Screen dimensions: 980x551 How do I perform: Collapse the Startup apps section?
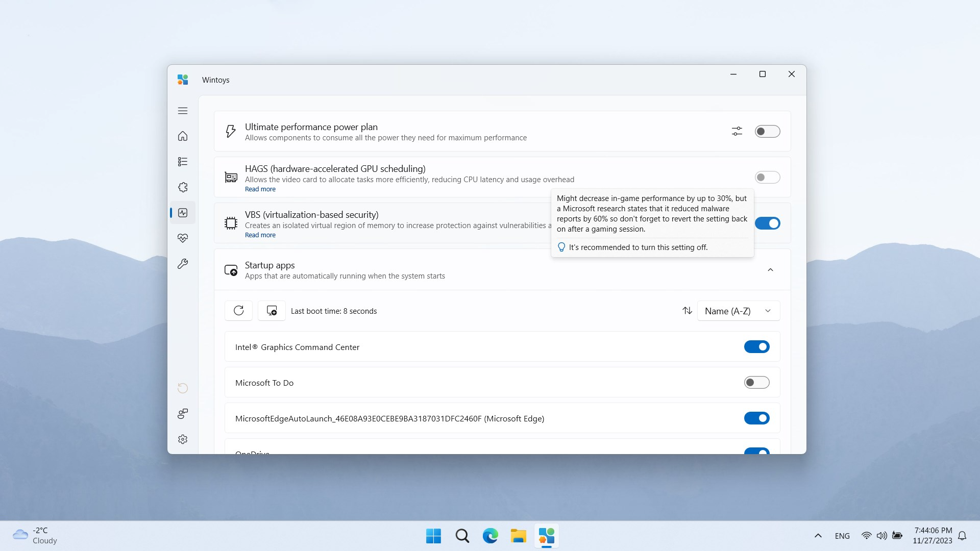(x=770, y=270)
